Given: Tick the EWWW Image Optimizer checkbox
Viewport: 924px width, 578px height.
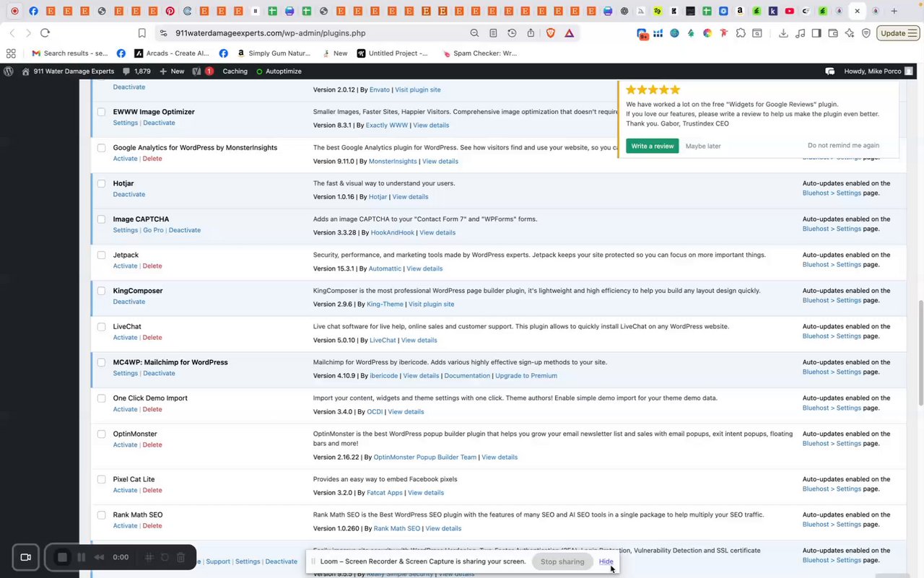Looking at the screenshot, I should click(101, 112).
